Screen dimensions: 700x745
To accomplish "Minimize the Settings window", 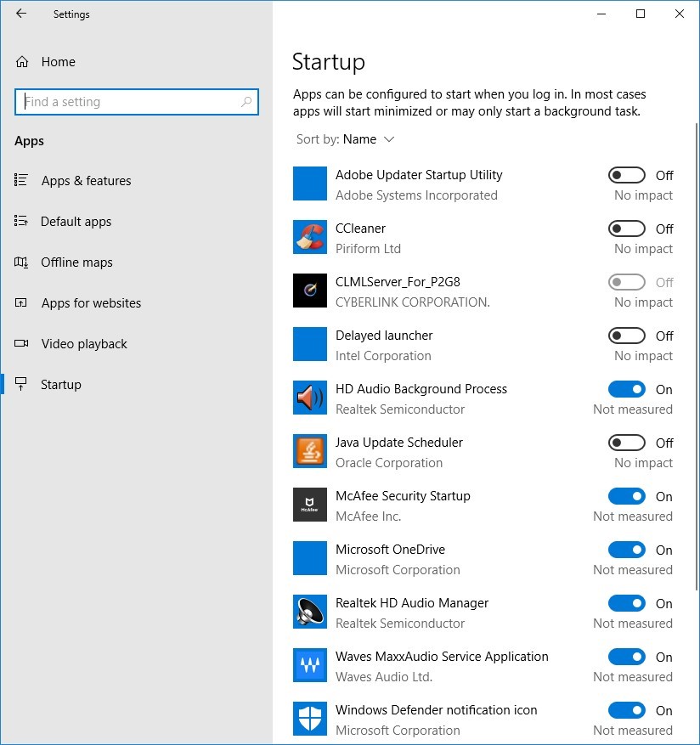I will (601, 14).
